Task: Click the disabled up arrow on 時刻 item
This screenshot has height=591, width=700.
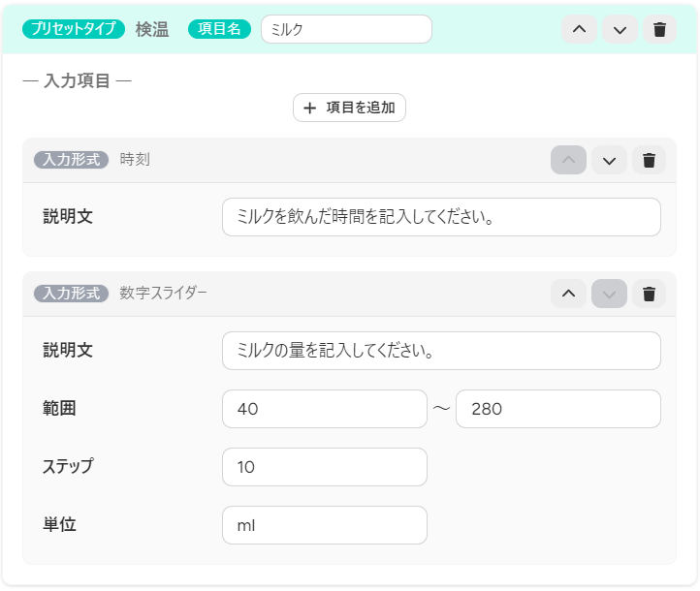Action: (568, 160)
